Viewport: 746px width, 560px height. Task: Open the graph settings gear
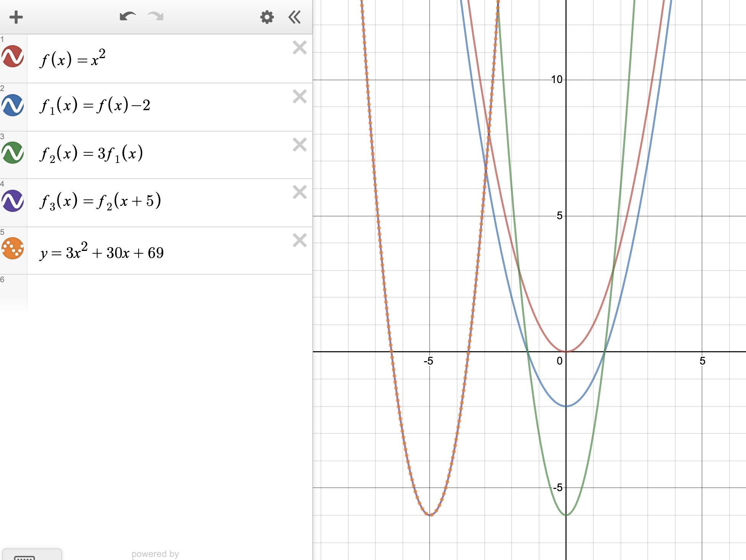267,17
